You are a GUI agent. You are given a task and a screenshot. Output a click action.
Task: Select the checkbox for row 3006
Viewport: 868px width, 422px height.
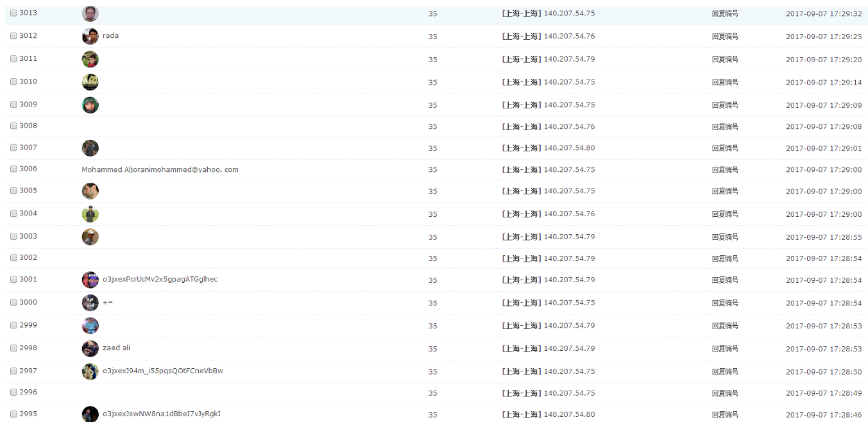coord(13,169)
